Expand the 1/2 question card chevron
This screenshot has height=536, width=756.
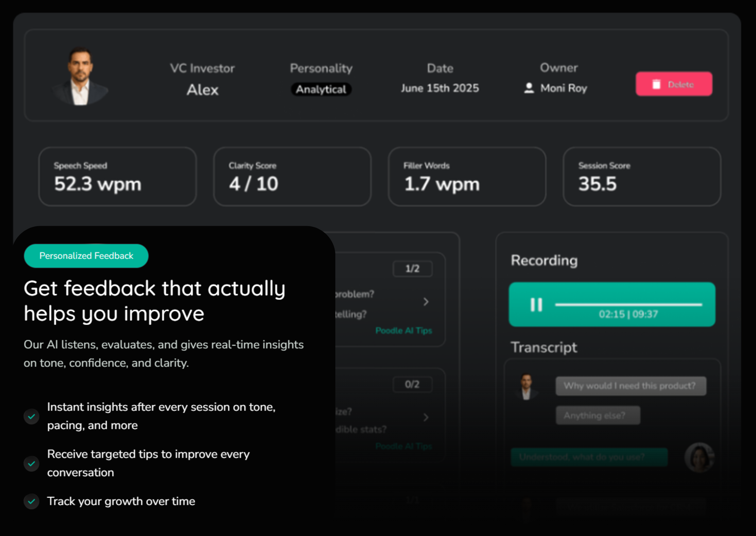pyautogui.click(x=426, y=302)
